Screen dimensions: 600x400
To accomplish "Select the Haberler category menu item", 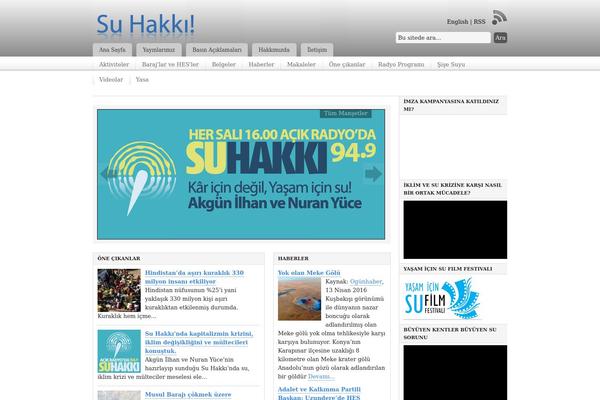I will 261,64.
